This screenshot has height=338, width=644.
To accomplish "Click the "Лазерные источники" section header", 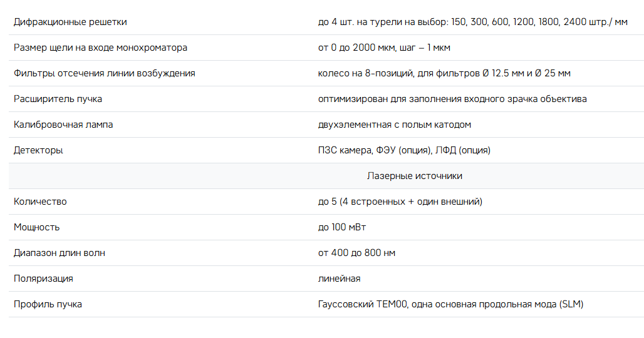I will pos(414,176).
